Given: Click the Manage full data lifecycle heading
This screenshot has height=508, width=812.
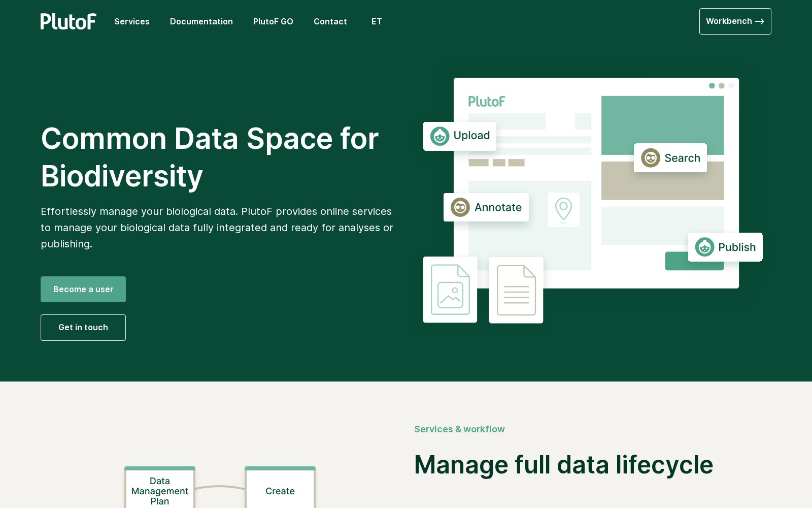Looking at the screenshot, I should 564,465.
